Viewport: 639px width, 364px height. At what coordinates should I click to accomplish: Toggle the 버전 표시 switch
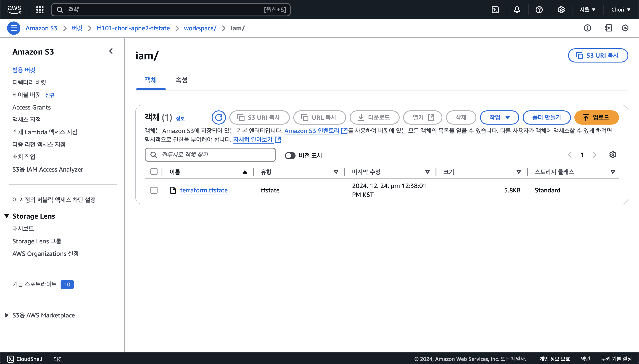(290, 155)
